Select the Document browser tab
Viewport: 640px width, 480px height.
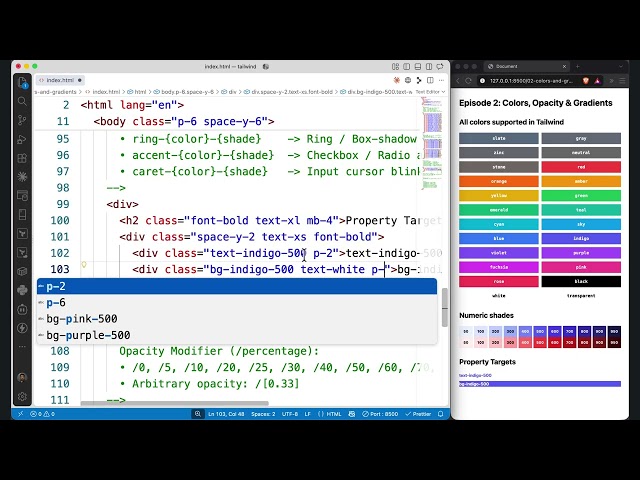coord(527,66)
